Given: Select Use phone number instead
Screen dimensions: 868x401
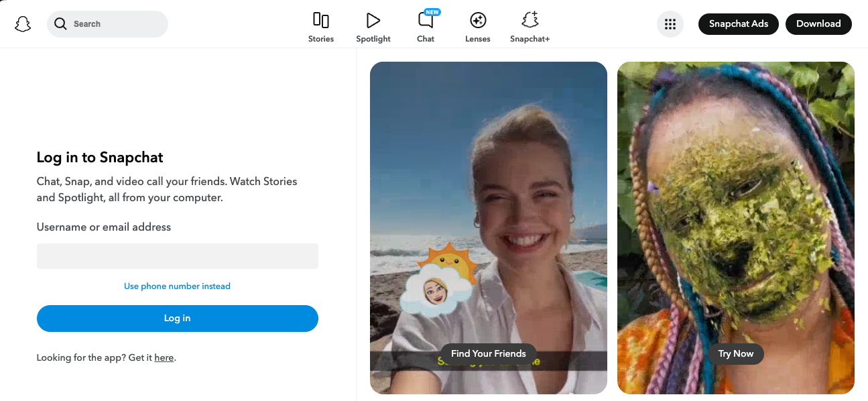Looking at the screenshot, I should [177, 286].
